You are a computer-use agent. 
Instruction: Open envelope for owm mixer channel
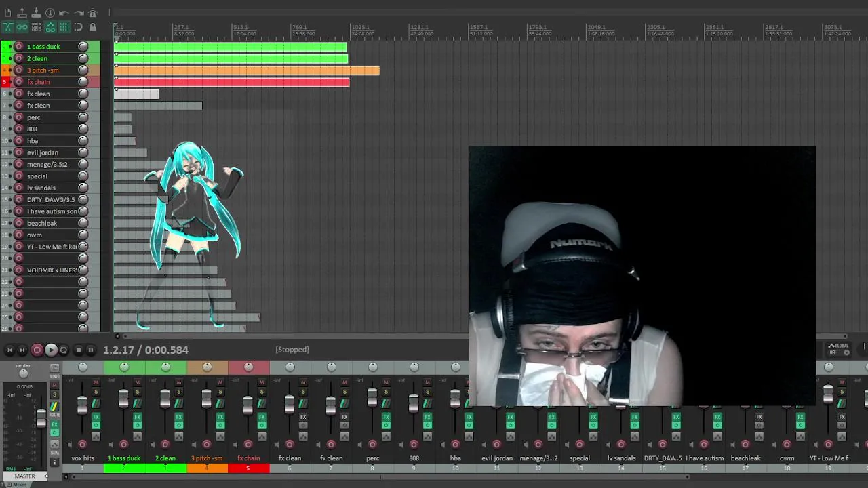coord(800,436)
